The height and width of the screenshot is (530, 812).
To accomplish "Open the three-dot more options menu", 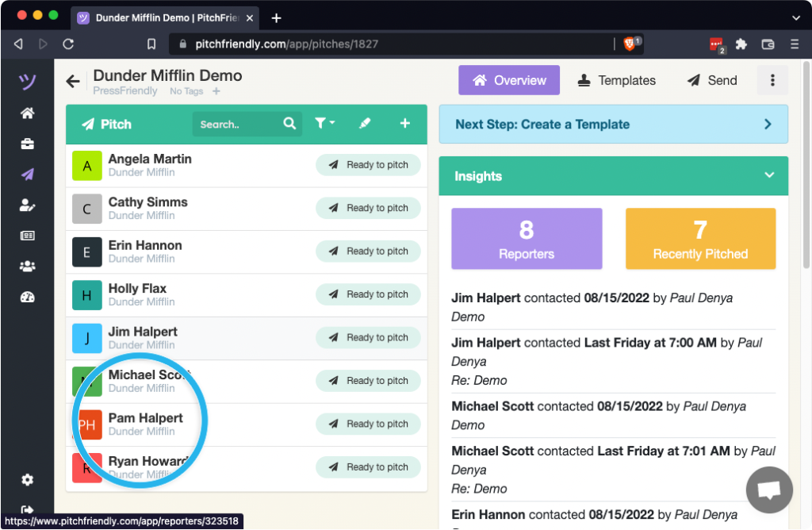I will click(772, 80).
